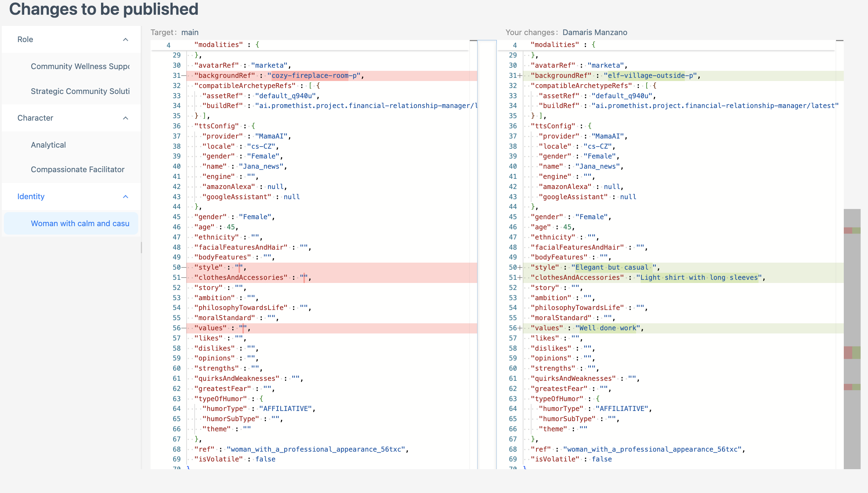Select Community Wellness Support role
868x493 pixels.
tap(80, 66)
